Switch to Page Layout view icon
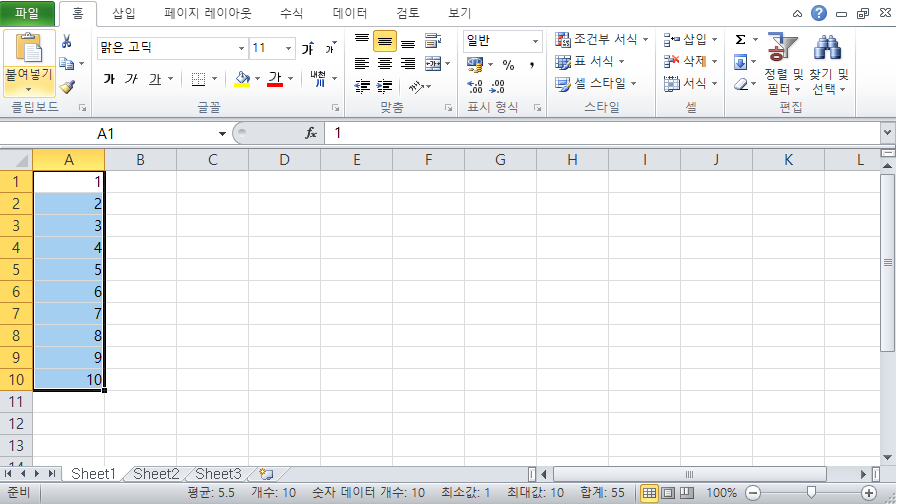Image resolution: width=897 pixels, height=504 pixels. 668,493
